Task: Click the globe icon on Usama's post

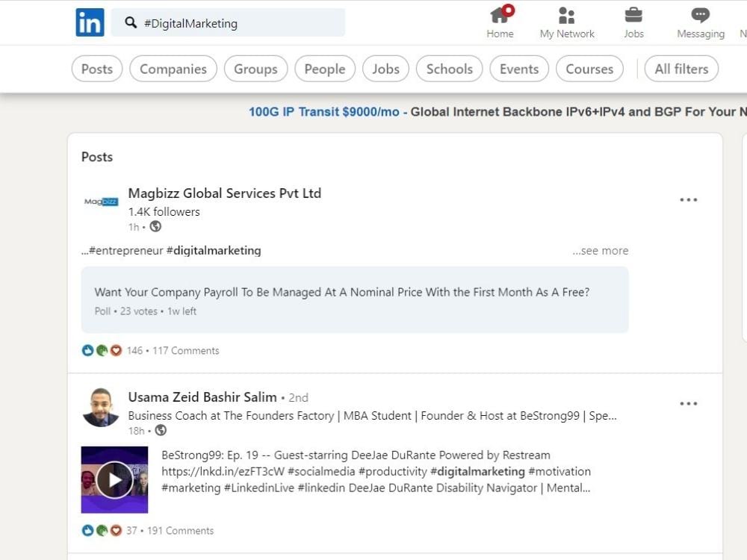Action: point(161,430)
